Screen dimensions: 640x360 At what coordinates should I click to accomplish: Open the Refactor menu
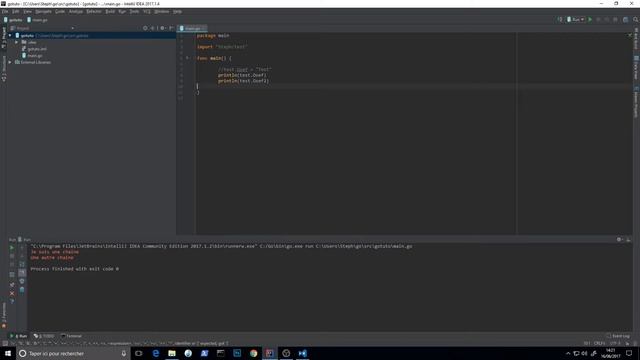pos(94,11)
